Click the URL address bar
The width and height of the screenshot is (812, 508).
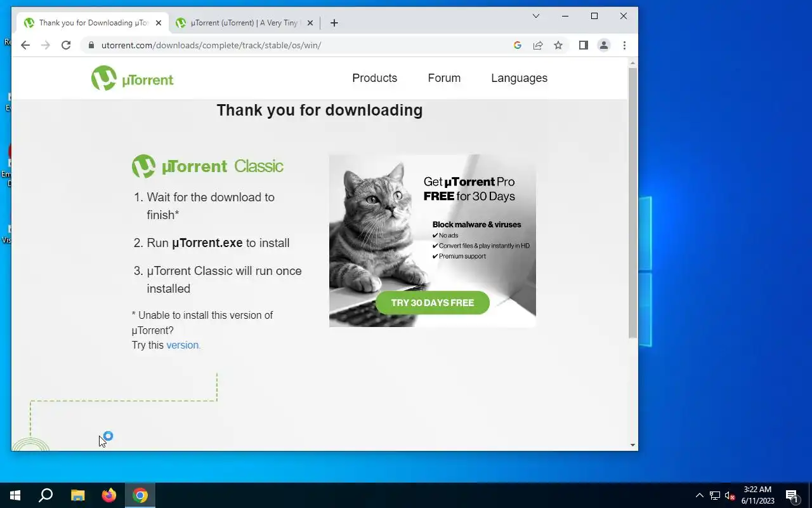pyautogui.click(x=298, y=45)
